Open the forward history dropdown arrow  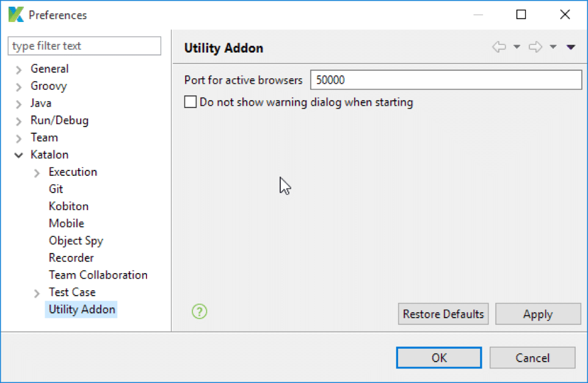click(x=553, y=48)
